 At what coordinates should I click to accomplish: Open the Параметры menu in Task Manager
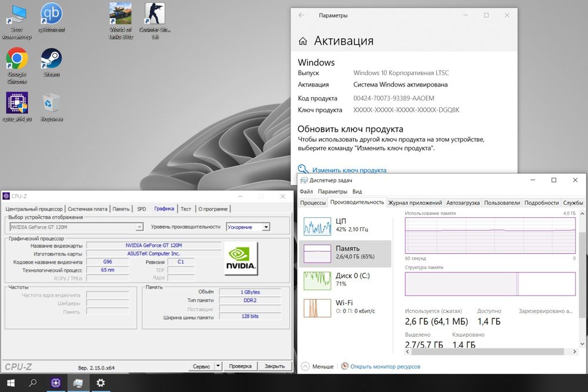[x=332, y=191]
